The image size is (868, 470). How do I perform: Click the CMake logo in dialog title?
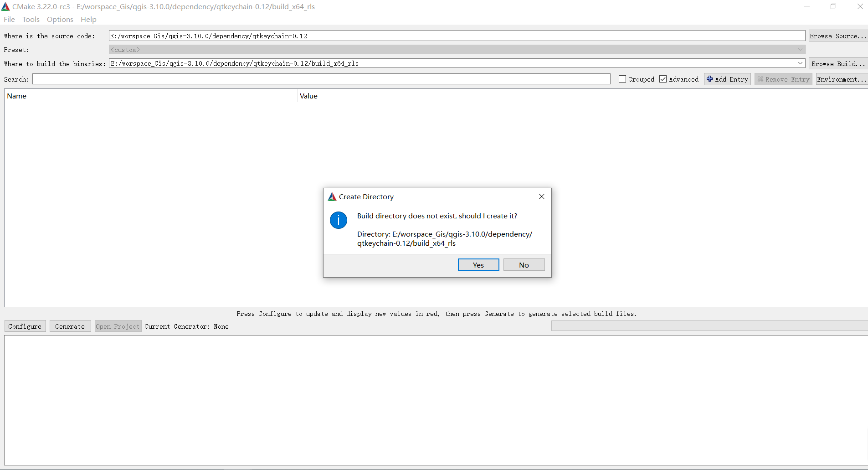(x=332, y=196)
